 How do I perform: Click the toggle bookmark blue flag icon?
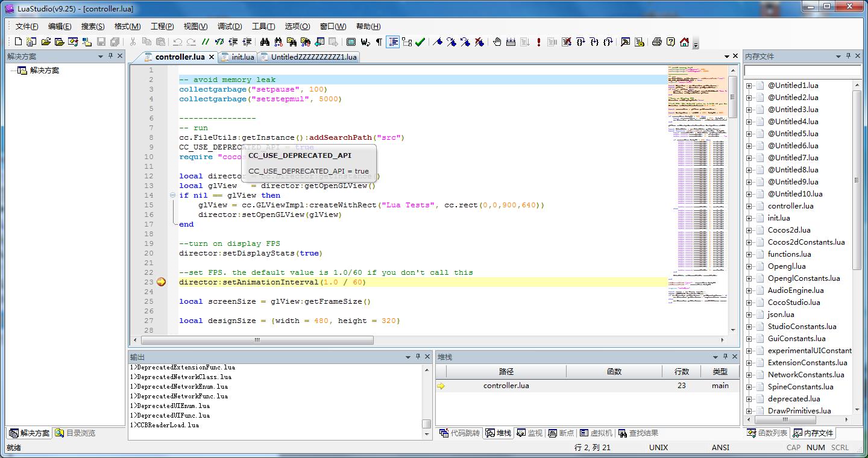point(438,42)
